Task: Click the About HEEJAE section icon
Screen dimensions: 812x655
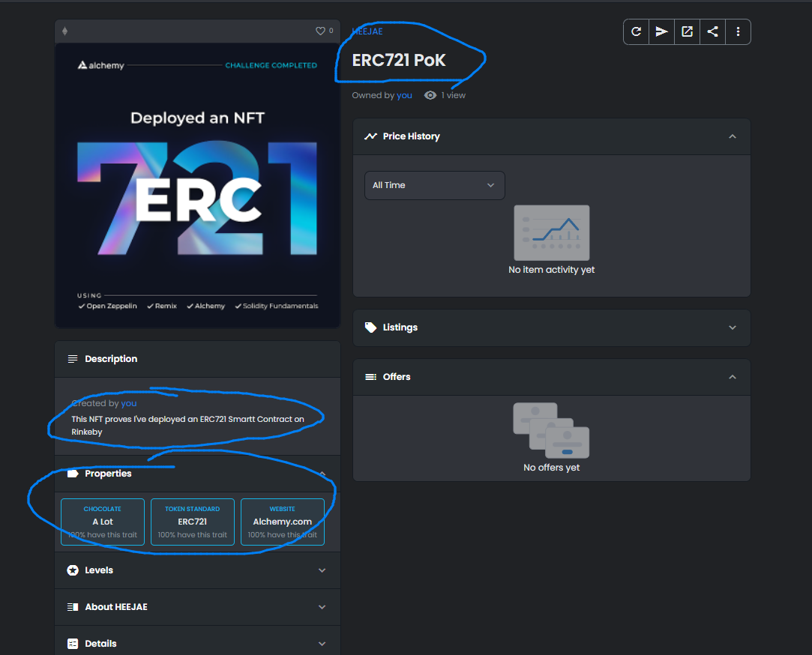Action: (x=73, y=607)
